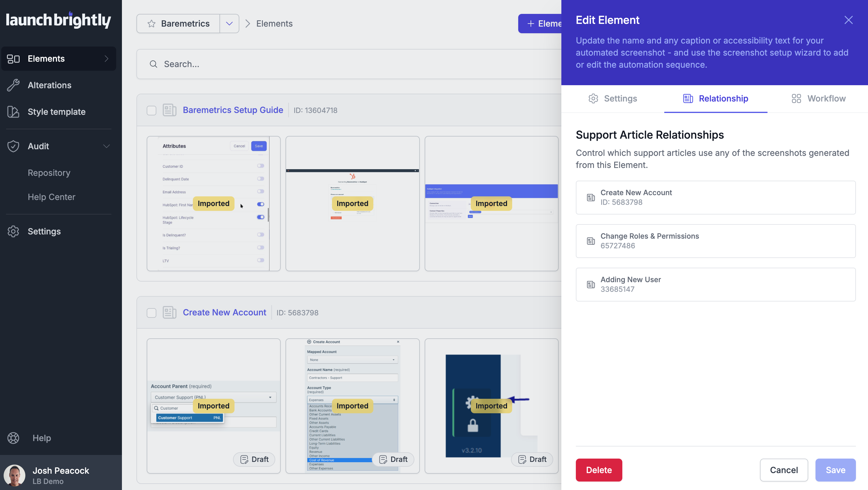Screen dimensions: 868x490
Task: Click the Elements sidebar icon
Action: 13,59
